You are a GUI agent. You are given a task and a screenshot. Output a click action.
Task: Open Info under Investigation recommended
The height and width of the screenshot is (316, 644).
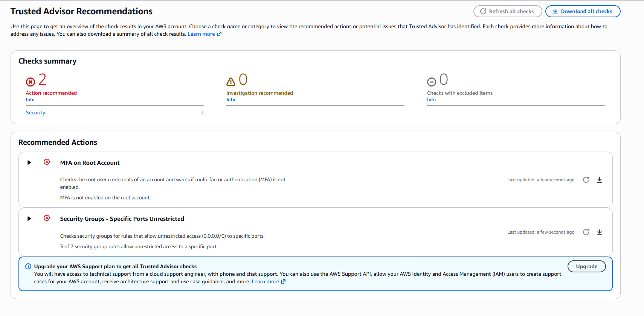pos(230,100)
